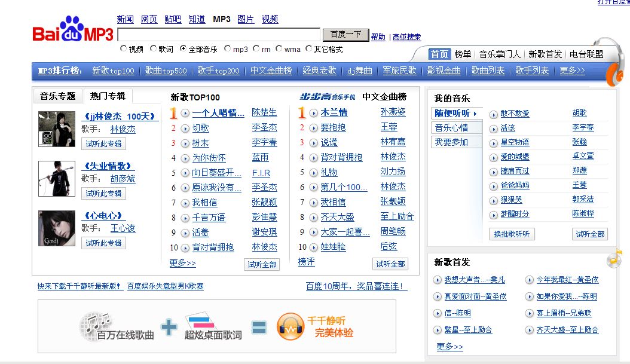Play icon beside 梦醒时分
The image size is (630, 364).
click(493, 215)
